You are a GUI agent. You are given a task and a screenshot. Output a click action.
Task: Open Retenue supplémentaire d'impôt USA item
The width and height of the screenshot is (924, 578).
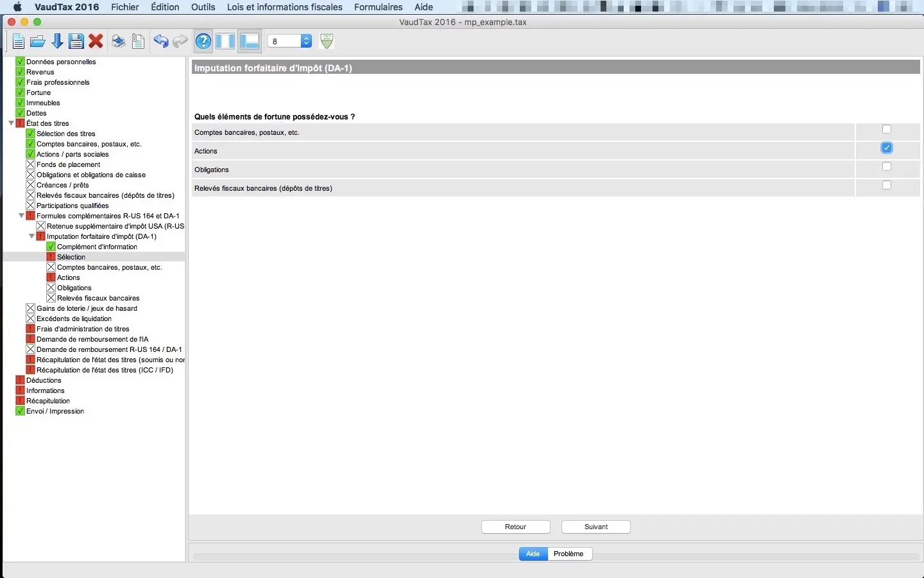[x=116, y=226]
